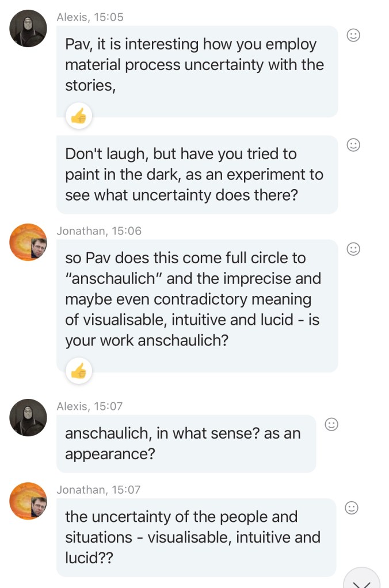
Task: Select Jonathan's message asking 'is your work anschaulich?'
Action: [x=197, y=299]
